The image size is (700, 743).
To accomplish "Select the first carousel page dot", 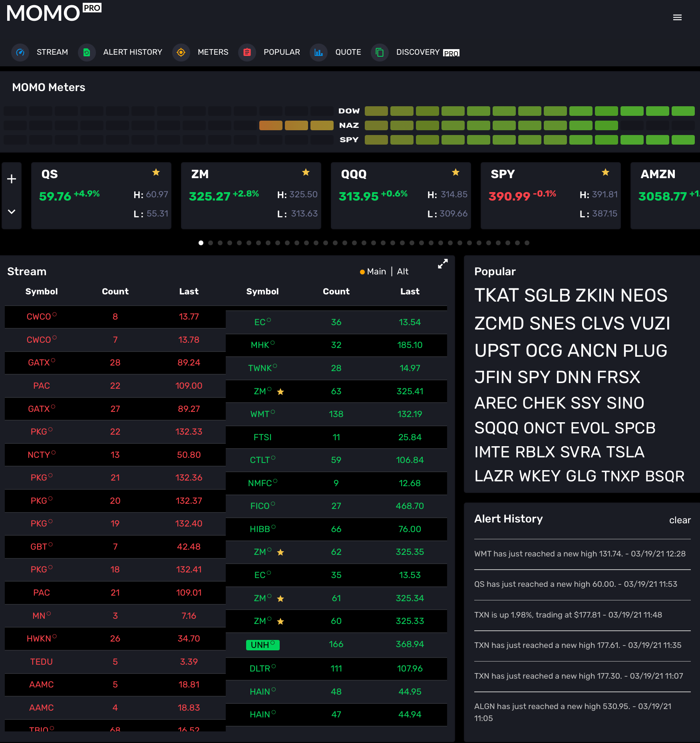I will (x=201, y=243).
